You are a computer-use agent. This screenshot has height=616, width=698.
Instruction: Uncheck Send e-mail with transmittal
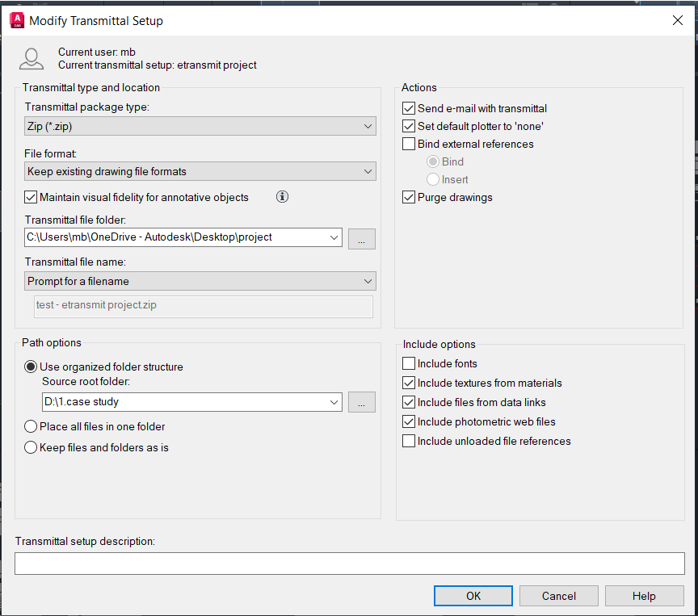pos(409,108)
